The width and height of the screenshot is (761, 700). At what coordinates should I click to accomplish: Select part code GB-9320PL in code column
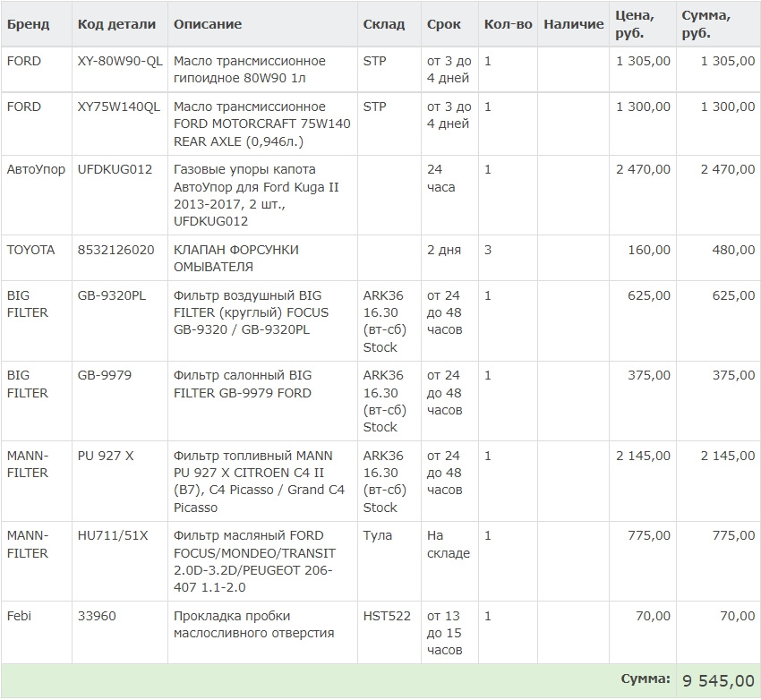pos(112,295)
